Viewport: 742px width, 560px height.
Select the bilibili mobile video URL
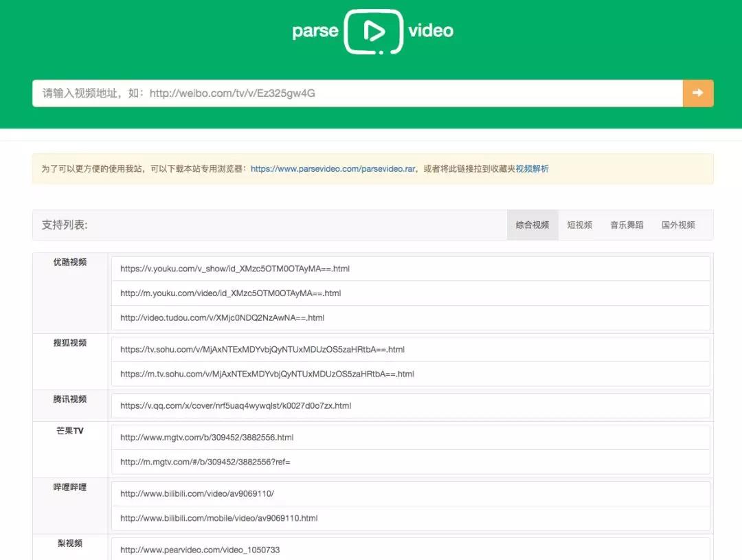tap(219, 519)
